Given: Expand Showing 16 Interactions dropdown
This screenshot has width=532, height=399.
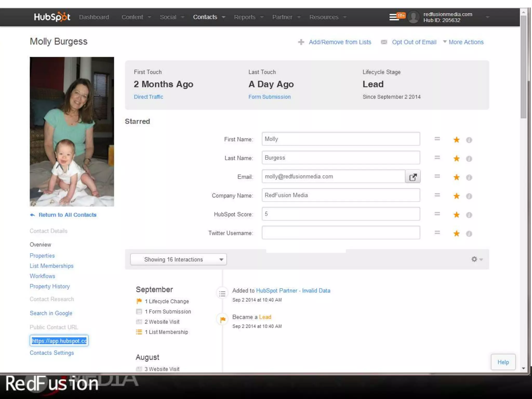Looking at the screenshot, I should 178,260.
